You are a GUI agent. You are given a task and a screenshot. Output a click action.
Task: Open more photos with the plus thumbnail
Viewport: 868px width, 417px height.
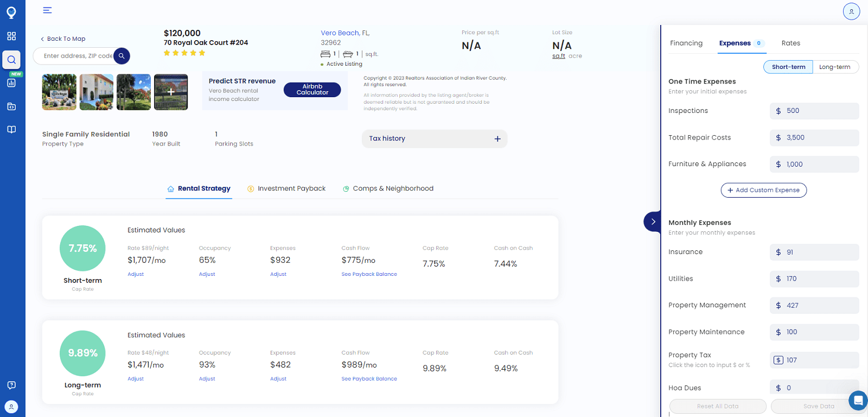[171, 92]
